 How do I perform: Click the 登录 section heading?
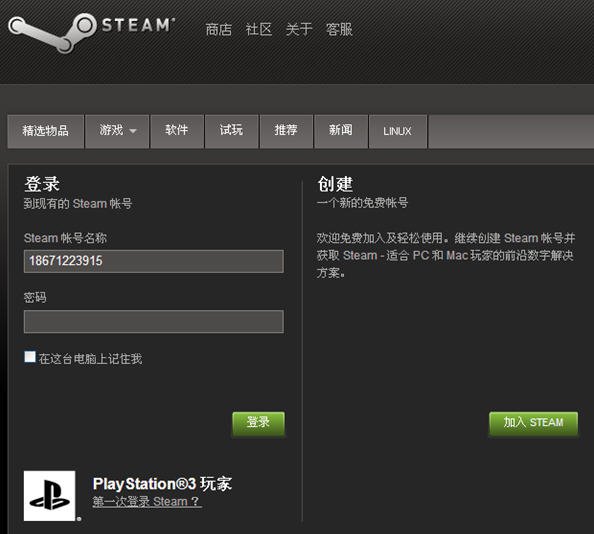42,184
